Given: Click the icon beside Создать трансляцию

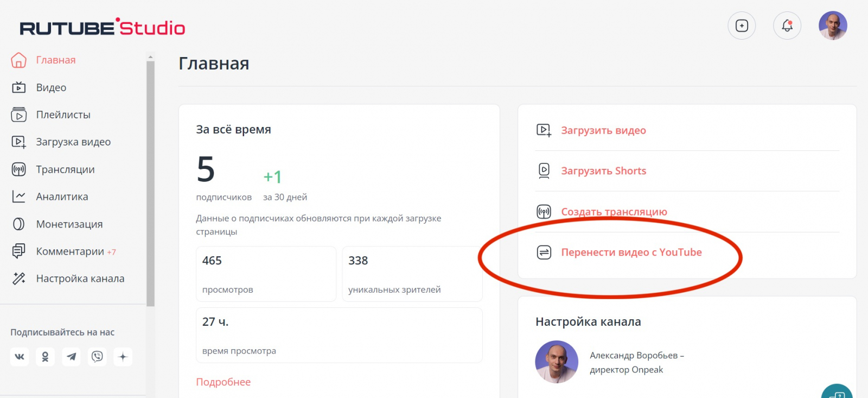Looking at the screenshot, I should tap(544, 212).
